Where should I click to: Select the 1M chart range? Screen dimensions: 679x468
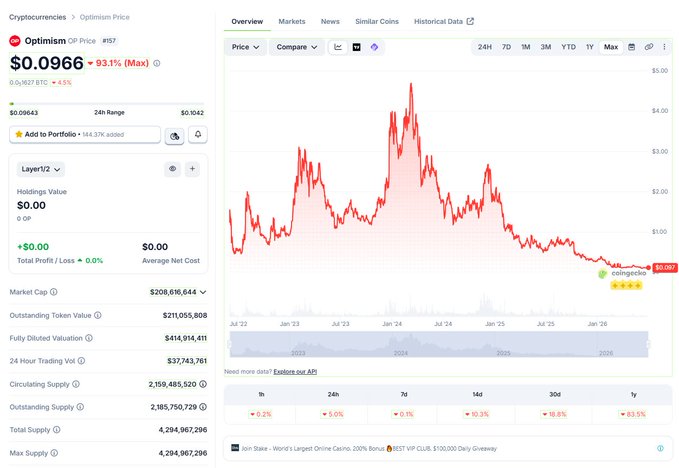tap(526, 47)
